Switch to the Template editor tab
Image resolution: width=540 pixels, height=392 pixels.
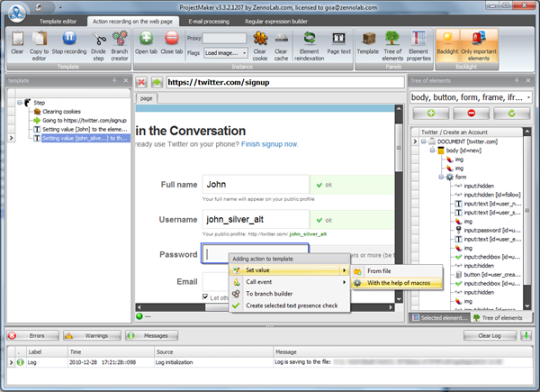coord(58,21)
